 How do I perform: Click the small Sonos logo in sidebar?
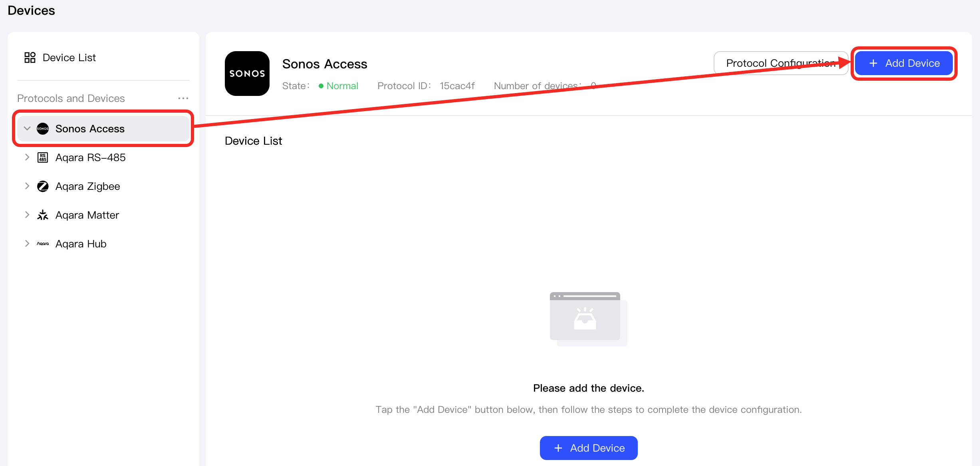click(43, 129)
